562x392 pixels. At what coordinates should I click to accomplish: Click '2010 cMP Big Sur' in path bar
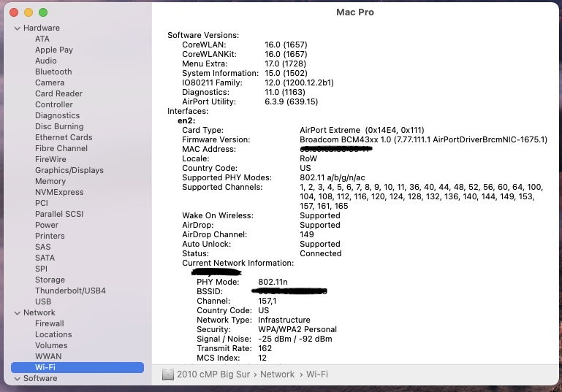213,374
